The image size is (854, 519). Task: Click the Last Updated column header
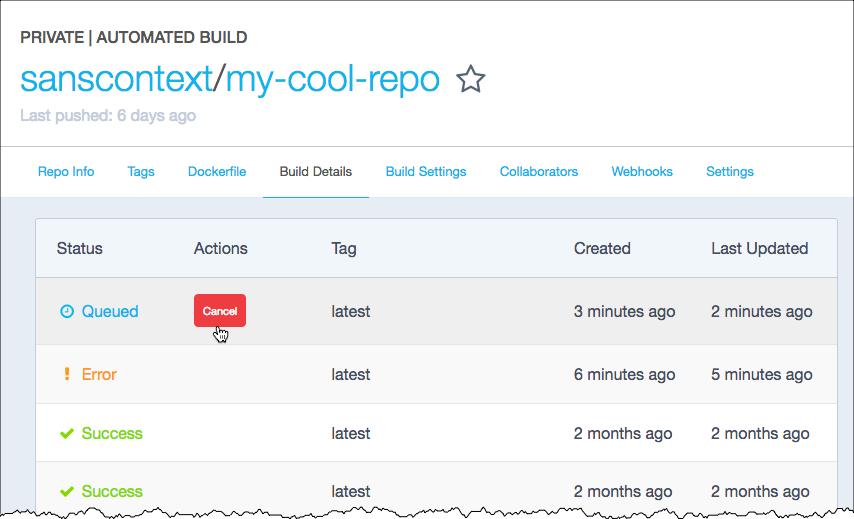pyautogui.click(x=759, y=248)
